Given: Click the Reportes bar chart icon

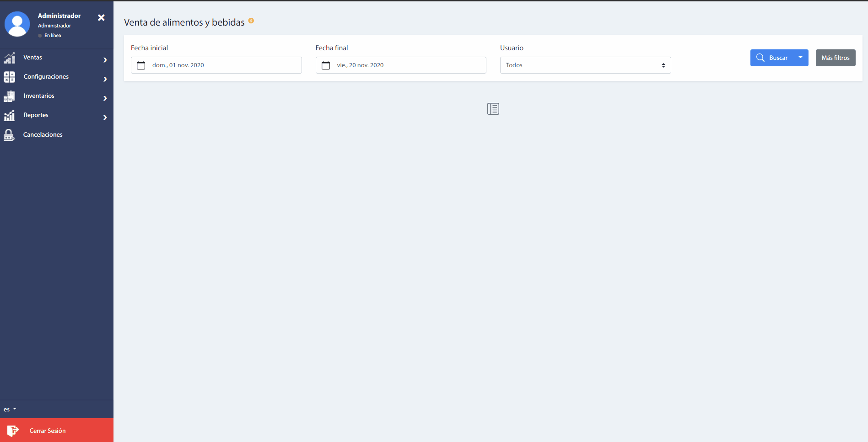Looking at the screenshot, I should click(x=10, y=116).
